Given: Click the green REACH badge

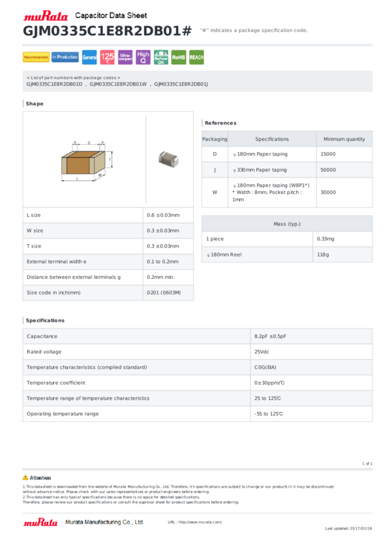Looking at the screenshot, I should click(x=196, y=57).
